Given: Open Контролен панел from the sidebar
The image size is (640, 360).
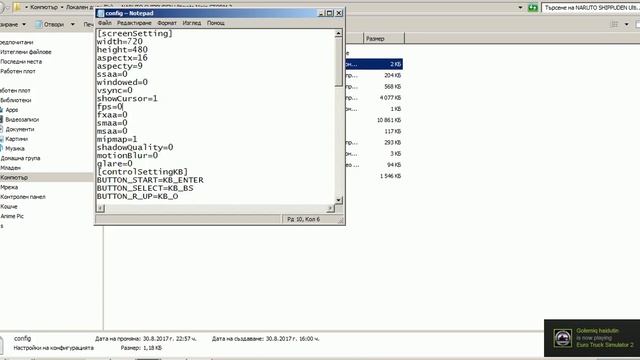Looking at the screenshot, I should [x=23, y=197].
